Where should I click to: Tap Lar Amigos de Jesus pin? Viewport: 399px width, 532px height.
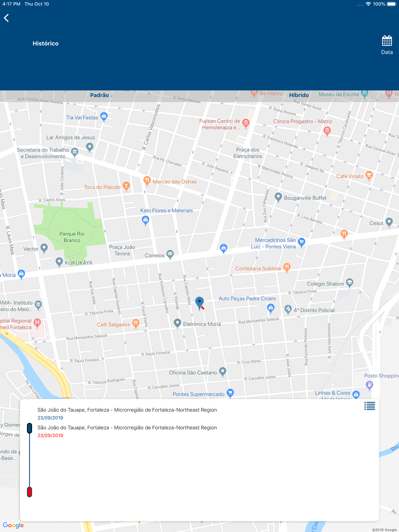[90, 147]
